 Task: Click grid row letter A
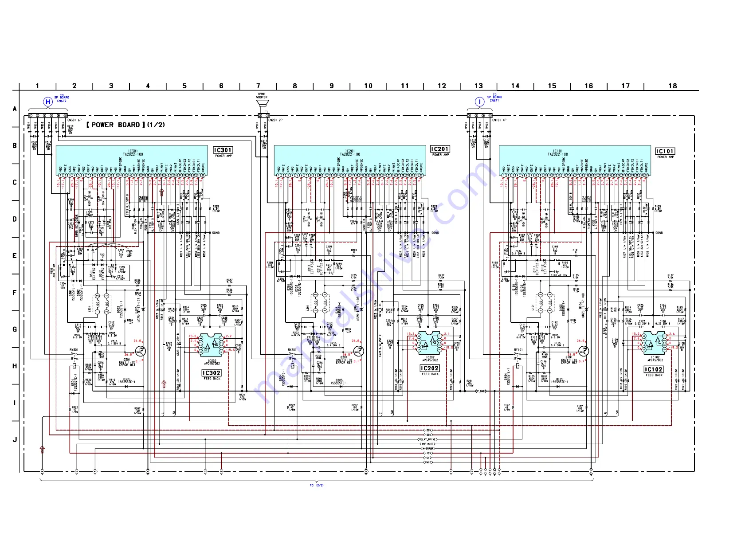[15, 109]
